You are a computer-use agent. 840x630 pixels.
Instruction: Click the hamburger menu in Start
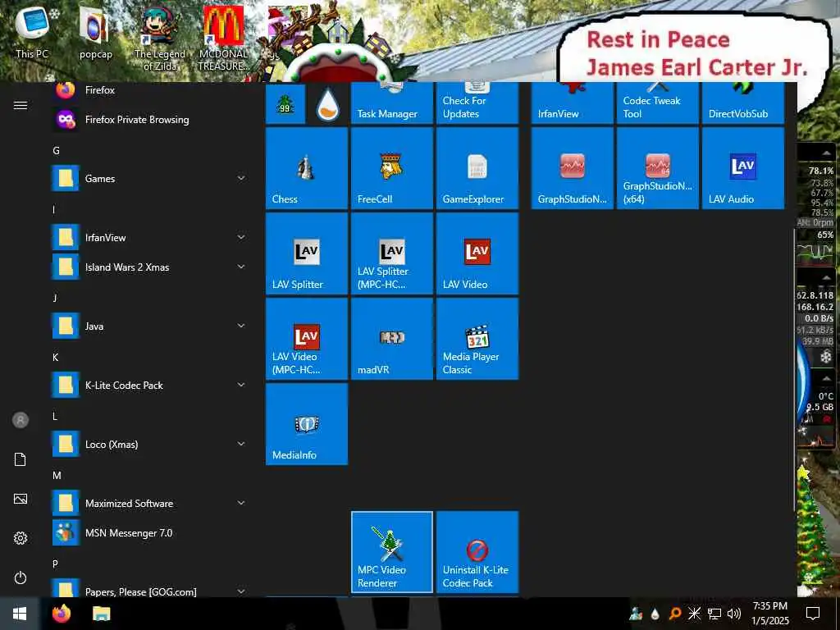21,105
